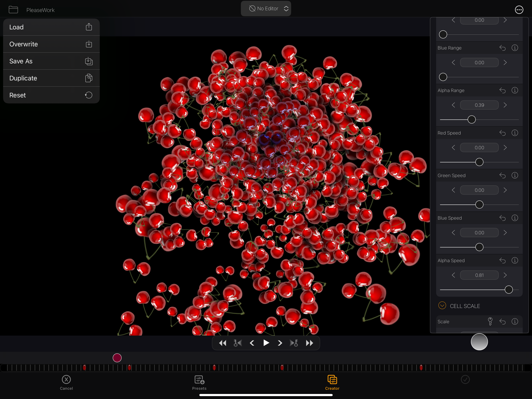The width and height of the screenshot is (532, 399).
Task: Increase the Alpha Speed value
Action: (x=505, y=275)
